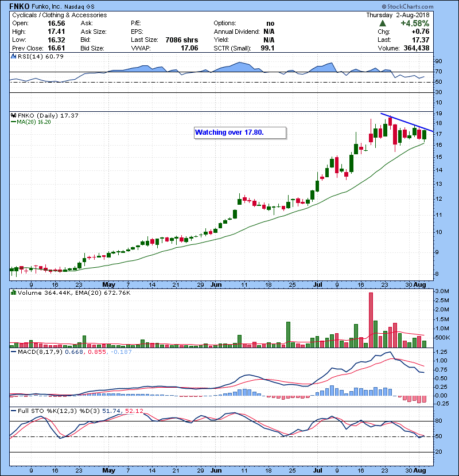Viewport: 459px width, 476px height.
Task: Click the Prev Close value 16.61
Action: [x=56, y=48]
